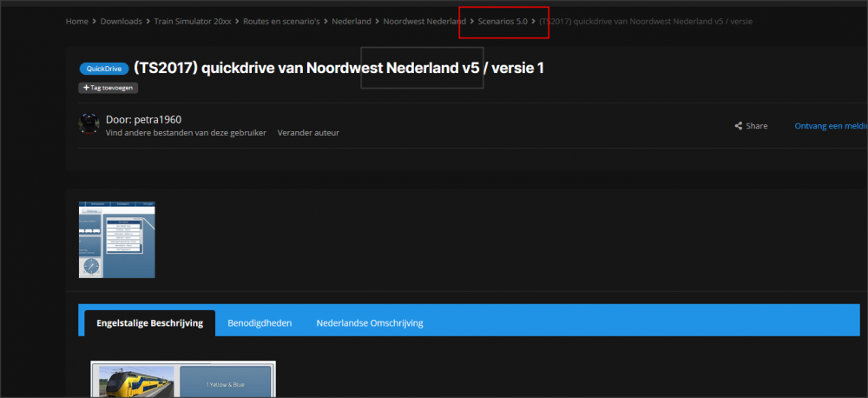
Task: Click the Ontvang een melding link
Action: coord(830,126)
